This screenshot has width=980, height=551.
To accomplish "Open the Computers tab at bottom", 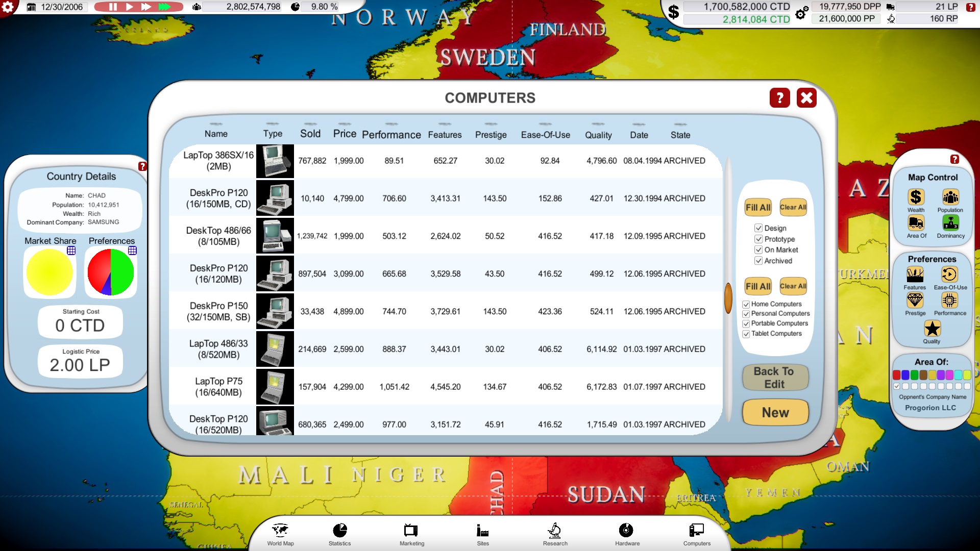I will [696, 534].
